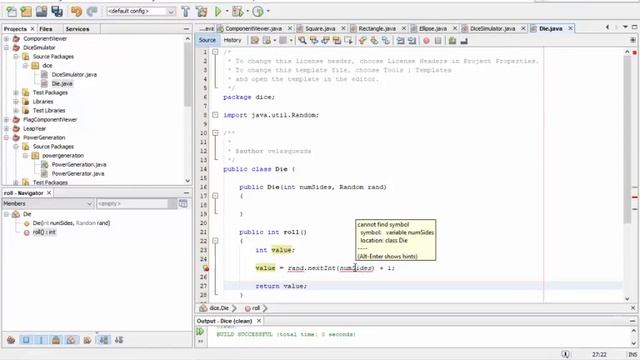Click the red Start Macro Recording icon
Image resolution: width=640 pixels, height=360 pixels.
[x=426, y=40]
